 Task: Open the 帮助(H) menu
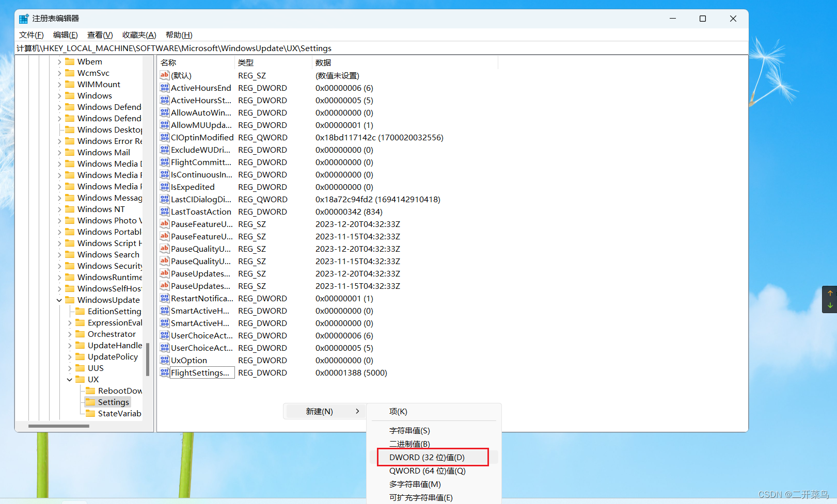[179, 35]
